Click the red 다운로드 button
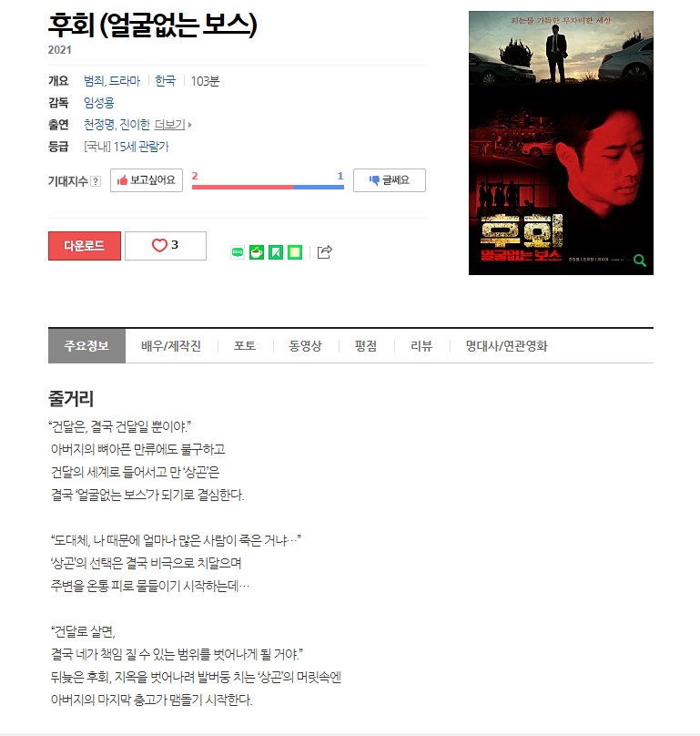The height and width of the screenshot is (736, 700). pyautogui.click(x=85, y=246)
